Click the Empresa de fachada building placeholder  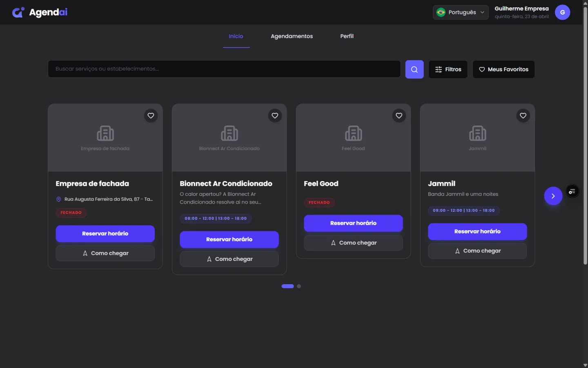point(105,133)
